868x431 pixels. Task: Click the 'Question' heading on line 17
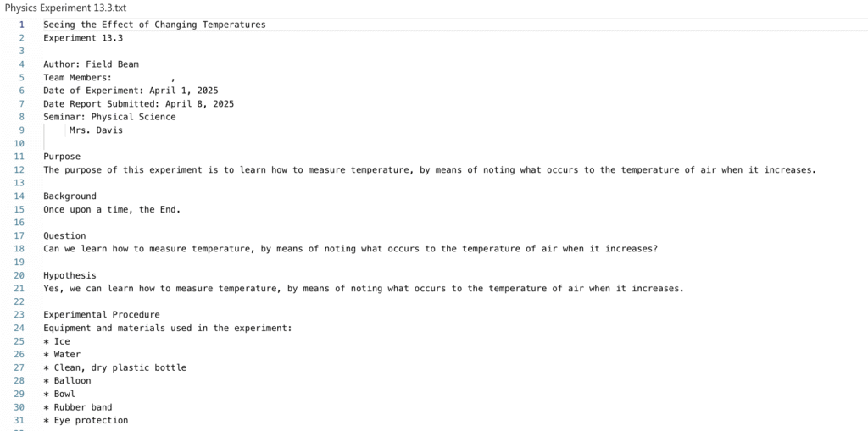64,235
